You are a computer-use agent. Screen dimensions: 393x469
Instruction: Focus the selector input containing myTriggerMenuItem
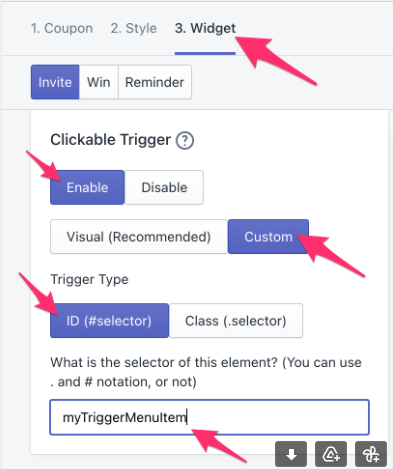[x=210, y=417]
